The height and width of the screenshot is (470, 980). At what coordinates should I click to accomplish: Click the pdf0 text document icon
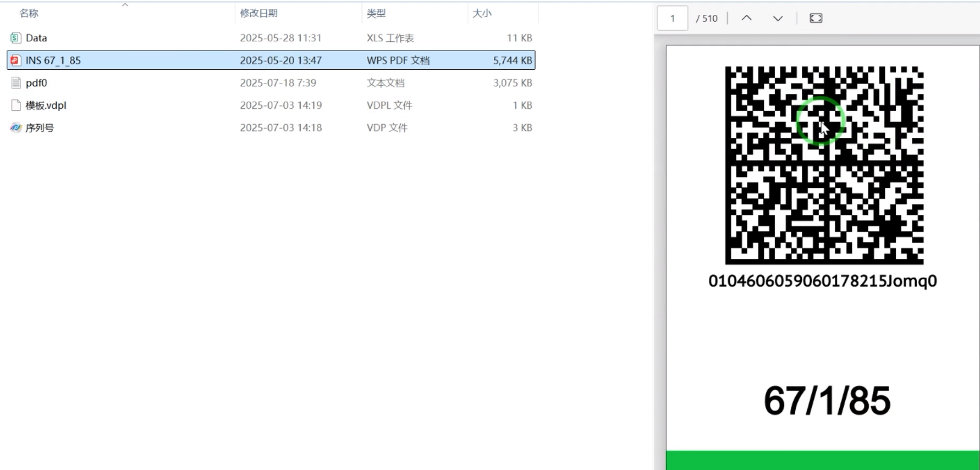[15, 83]
